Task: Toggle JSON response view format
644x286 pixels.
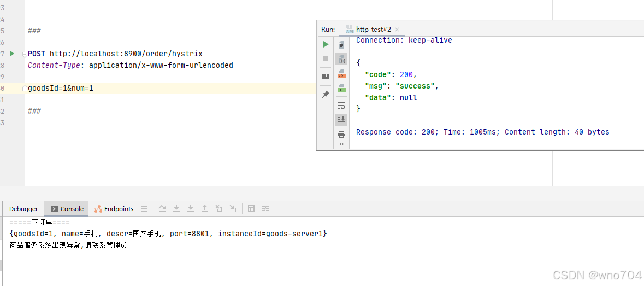Action: (x=341, y=59)
